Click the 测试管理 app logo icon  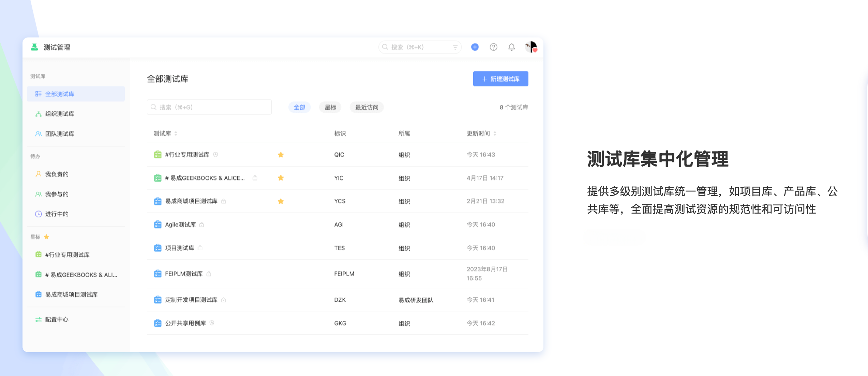[34, 47]
